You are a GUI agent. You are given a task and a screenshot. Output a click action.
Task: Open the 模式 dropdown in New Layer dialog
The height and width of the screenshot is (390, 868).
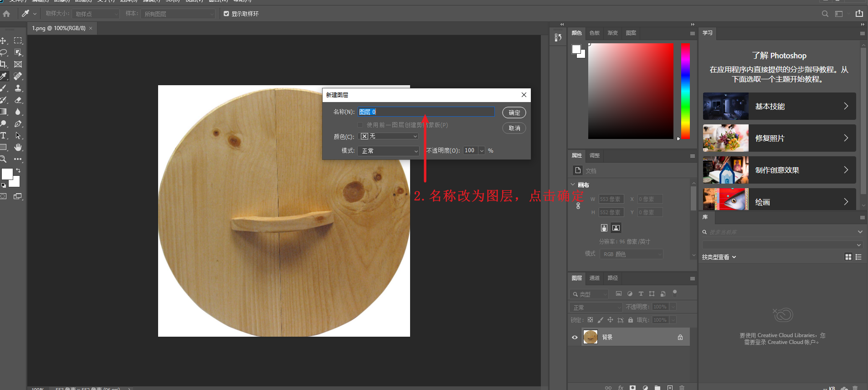pos(388,151)
